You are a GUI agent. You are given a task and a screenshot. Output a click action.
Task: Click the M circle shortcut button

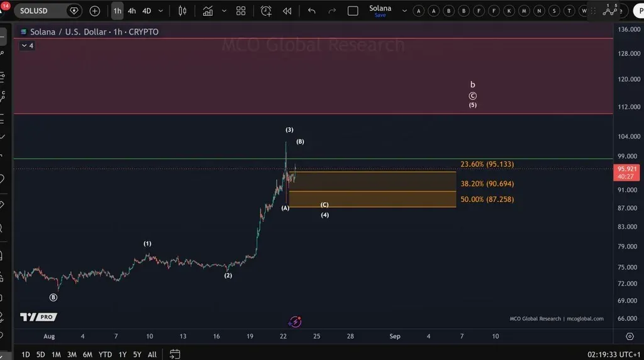coord(524,11)
